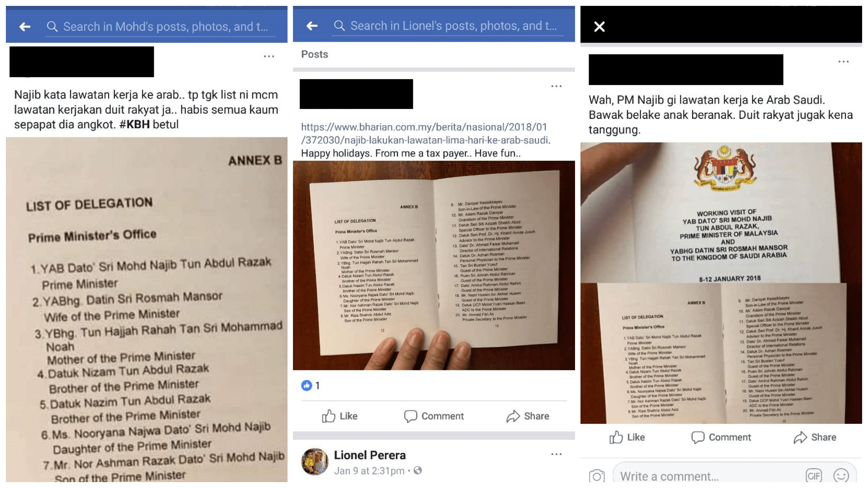The height and width of the screenshot is (488, 868).
Task: Click the search field in Mohd's posts
Action: pos(160,27)
